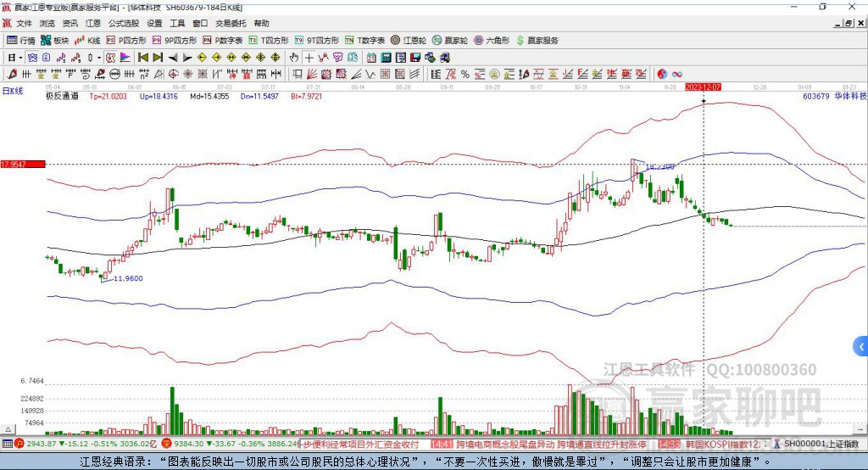868x470 pixels.
Task: Expand the 日 period dropdown arrow
Action: tap(20, 58)
